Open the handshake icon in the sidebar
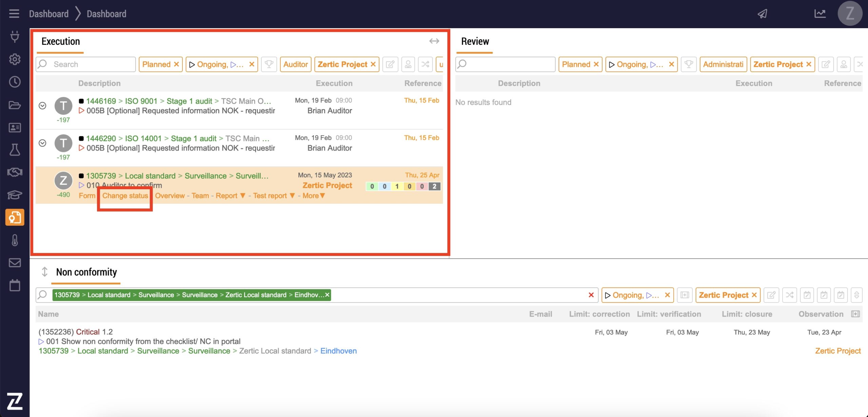Viewport: 868px width, 417px height. tap(15, 172)
